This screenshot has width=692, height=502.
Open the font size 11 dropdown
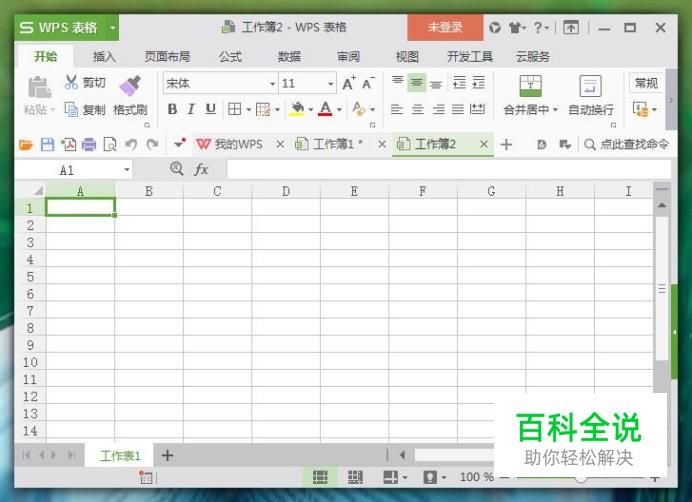(330, 83)
